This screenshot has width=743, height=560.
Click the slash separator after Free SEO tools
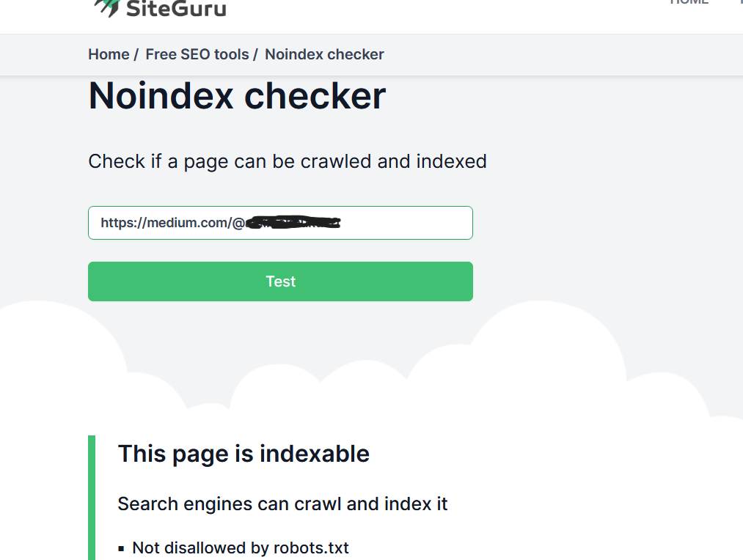(256, 54)
